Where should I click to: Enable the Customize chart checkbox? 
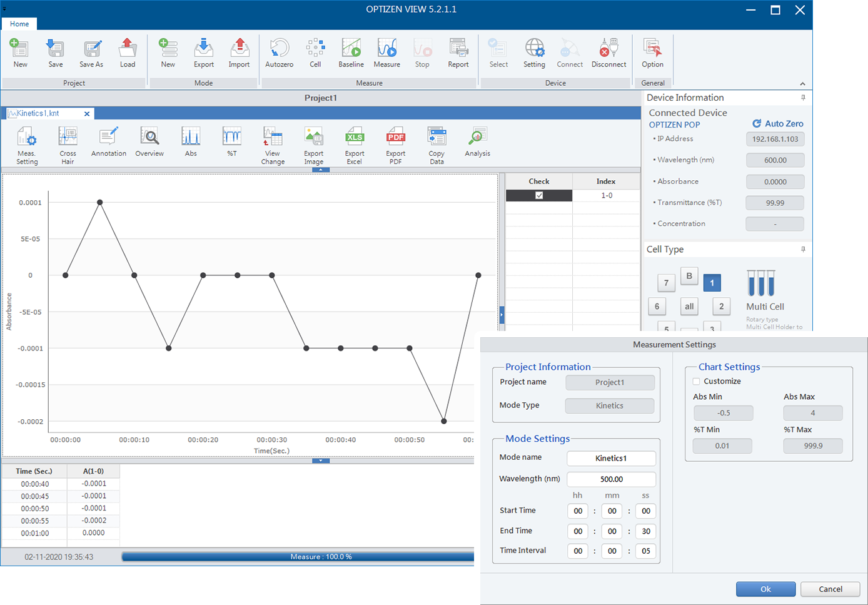pos(696,381)
